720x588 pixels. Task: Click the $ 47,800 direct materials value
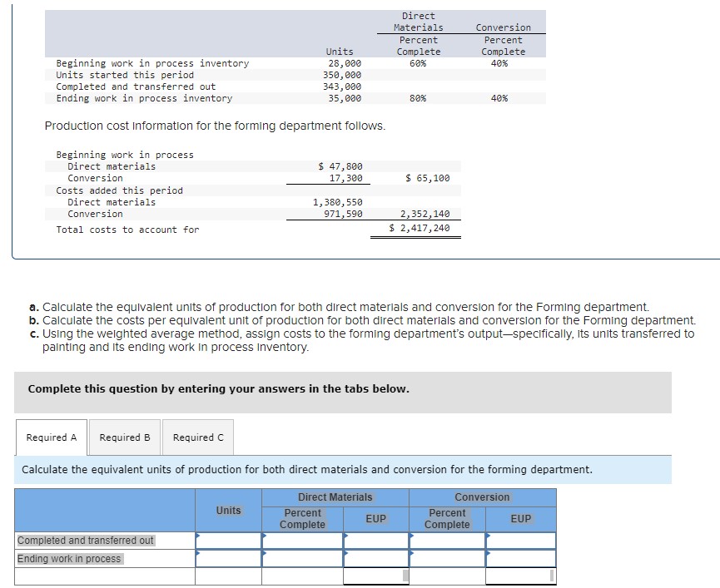click(340, 166)
